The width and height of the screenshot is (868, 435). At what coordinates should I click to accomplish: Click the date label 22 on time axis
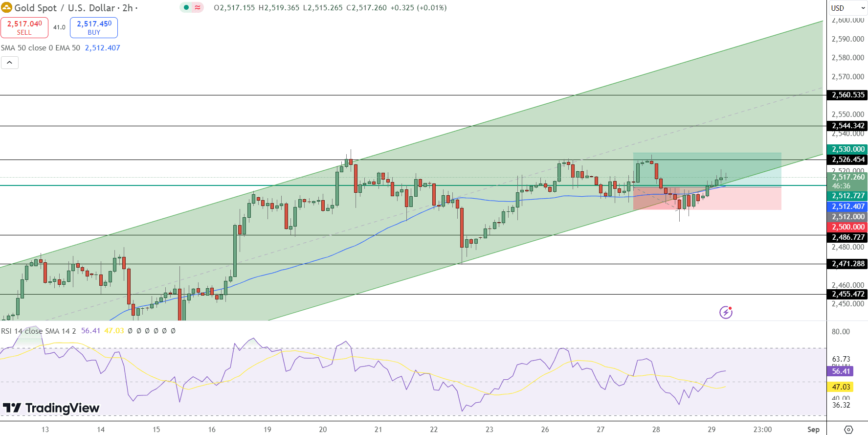(434, 430)
